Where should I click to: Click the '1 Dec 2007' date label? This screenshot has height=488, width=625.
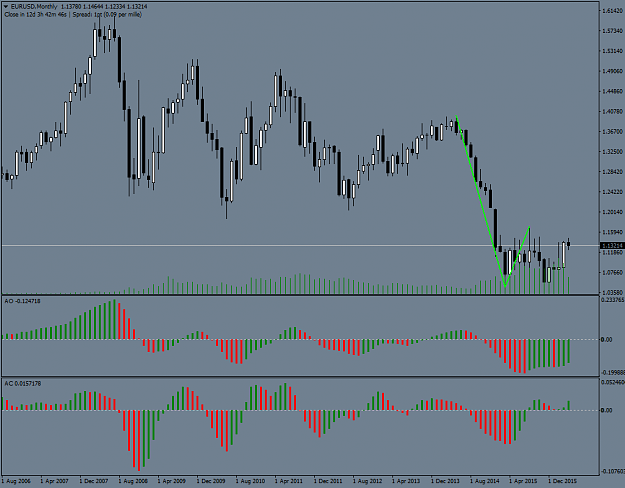(94, 481)
